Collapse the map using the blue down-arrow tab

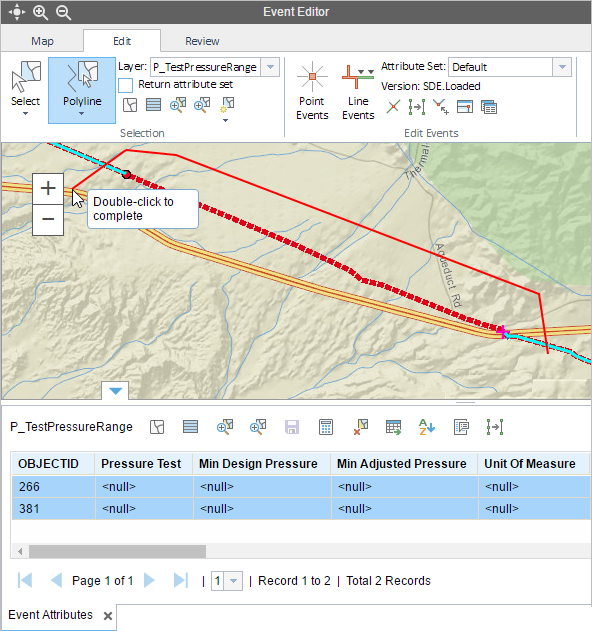pyautogui.click(x=116, y=391)
